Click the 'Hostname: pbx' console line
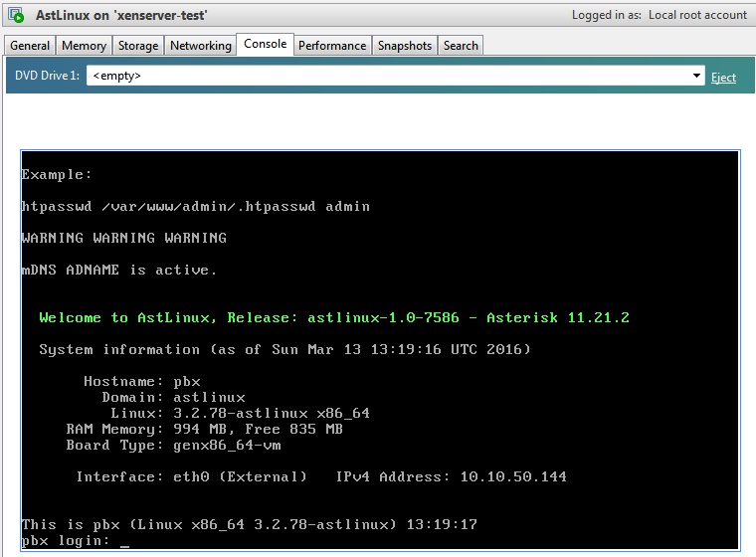Image resolution: width=756 pixels, height=557 pixels. pos(141,381)
